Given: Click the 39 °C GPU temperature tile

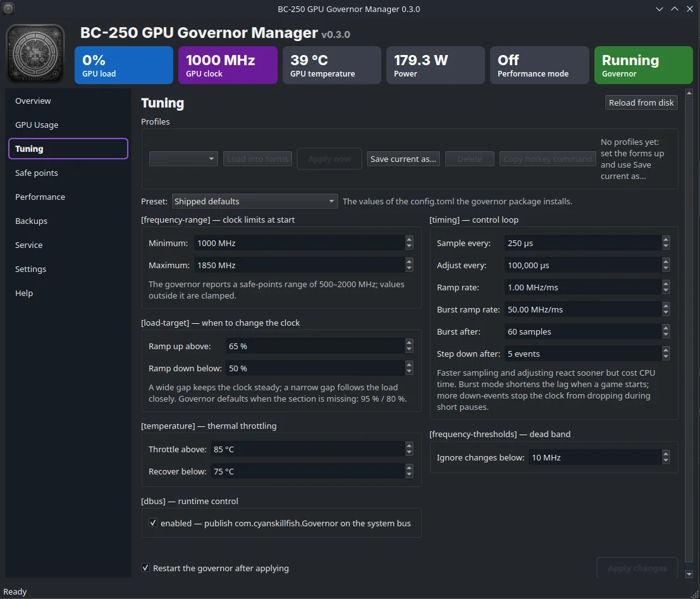Looking at the screenshot, I should [x=332, y=65].
